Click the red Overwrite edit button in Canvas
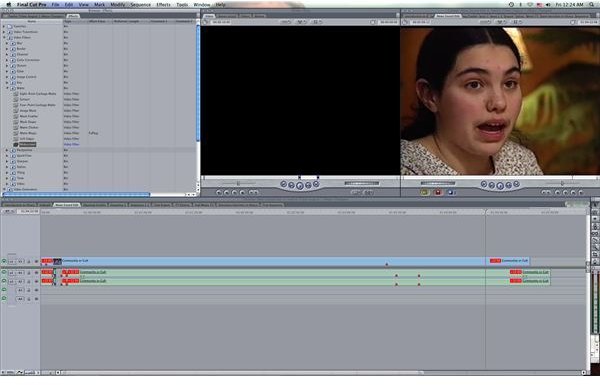This screenshot has width=600, height=385. [438, 192]
